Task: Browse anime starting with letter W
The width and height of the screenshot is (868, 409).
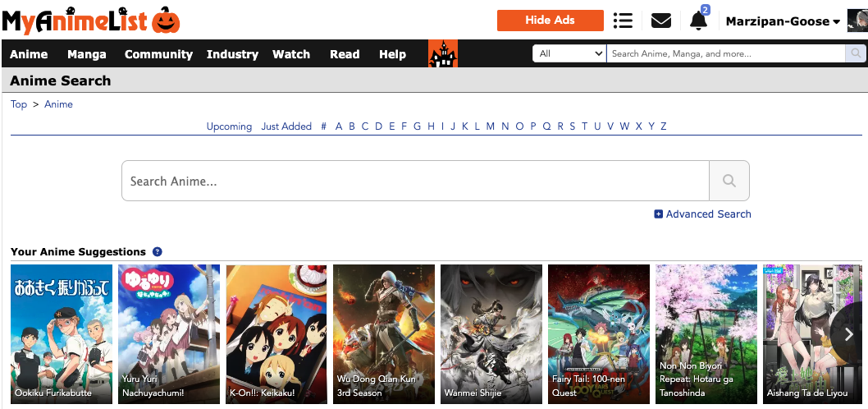Action: pyautogui.click(x=624, y=126)
